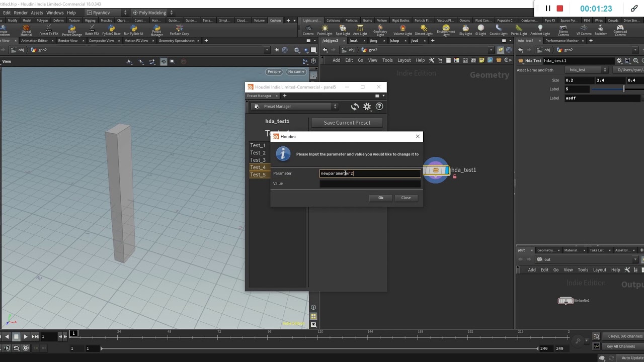Open the Preset Manager pane type dropdown
The width and height of the screenshot is (644, 362).
(295, 107)
